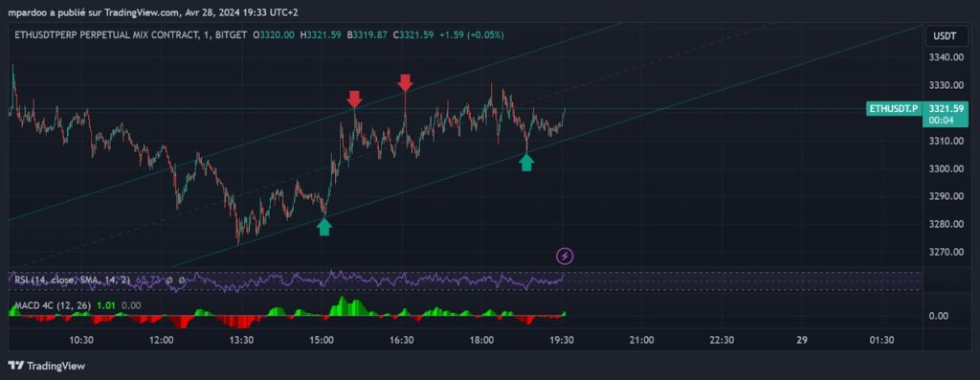Click the high value H3321.59

(x=321, y=35)
